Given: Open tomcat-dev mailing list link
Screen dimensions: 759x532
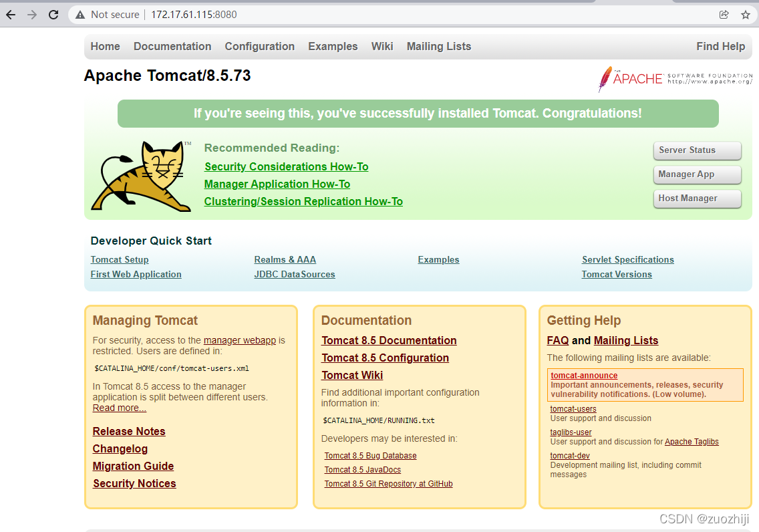Looking at the screenshot, I should click(570, 456).
